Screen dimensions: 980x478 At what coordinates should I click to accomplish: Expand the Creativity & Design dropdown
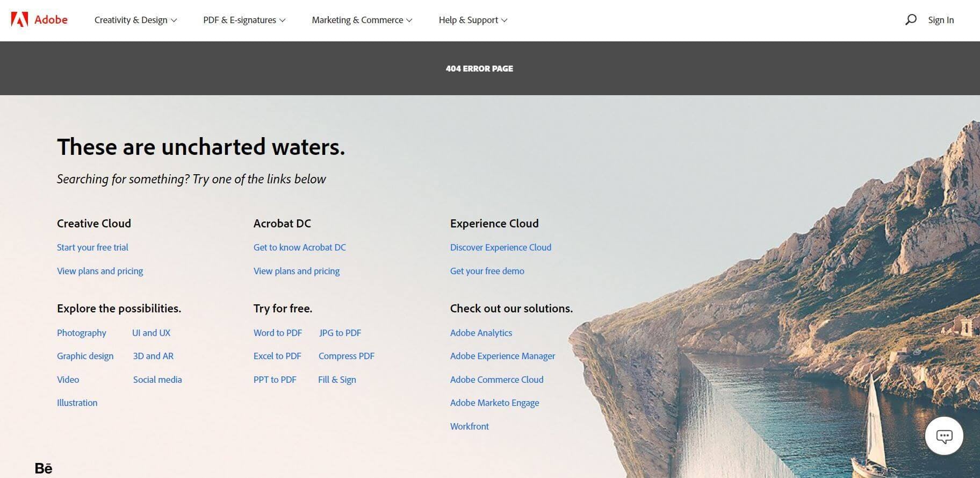click(135, 20)
